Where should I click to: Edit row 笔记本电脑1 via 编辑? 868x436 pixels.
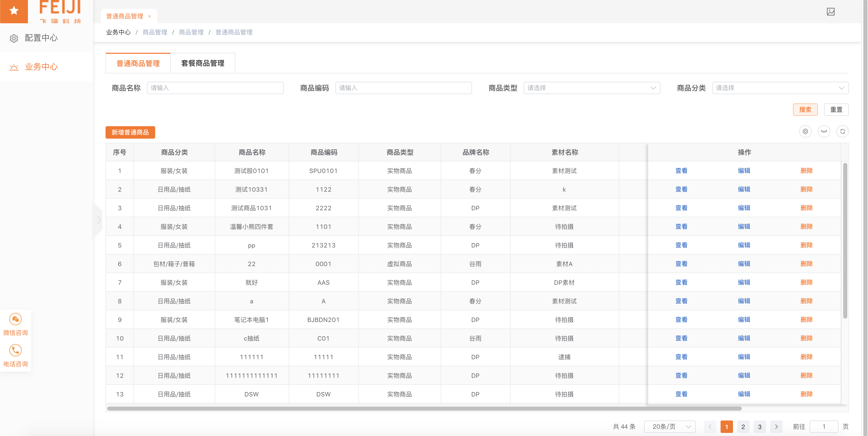tap(744, 319)
